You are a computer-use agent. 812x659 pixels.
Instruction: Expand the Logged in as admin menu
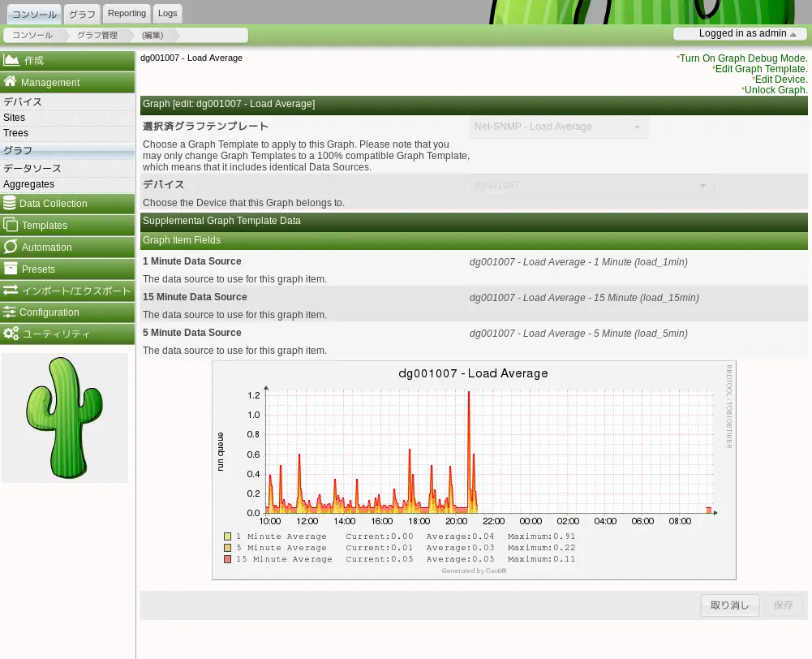click(x=740, y=34)
